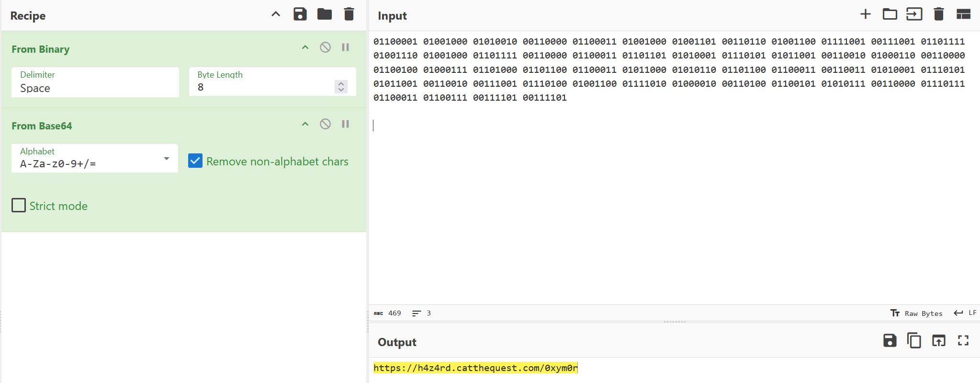Load a recipe via the folder icon
The height and width of the screenshot is (383, 980).
pyautogui.click(x=324, y=14)
